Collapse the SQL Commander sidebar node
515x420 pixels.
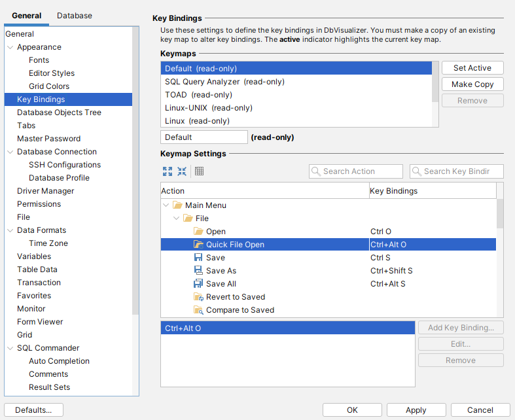(10, 348)
